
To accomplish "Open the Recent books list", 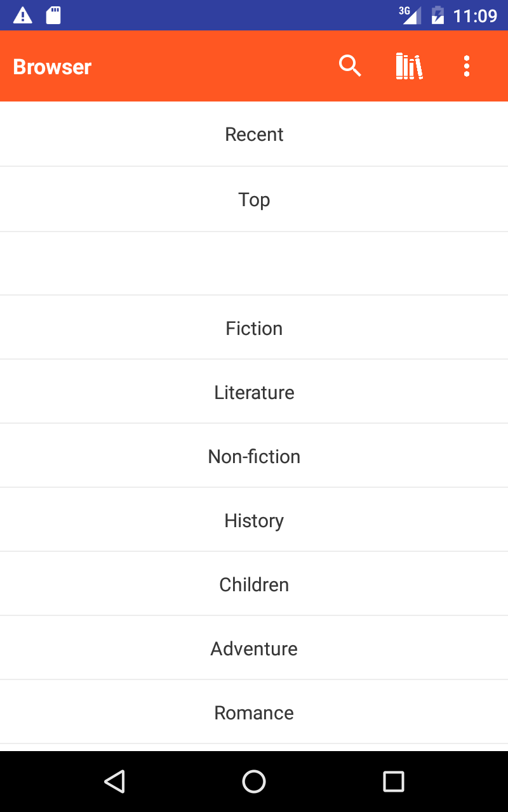I will pyautogui.click(x=254, y=134).
